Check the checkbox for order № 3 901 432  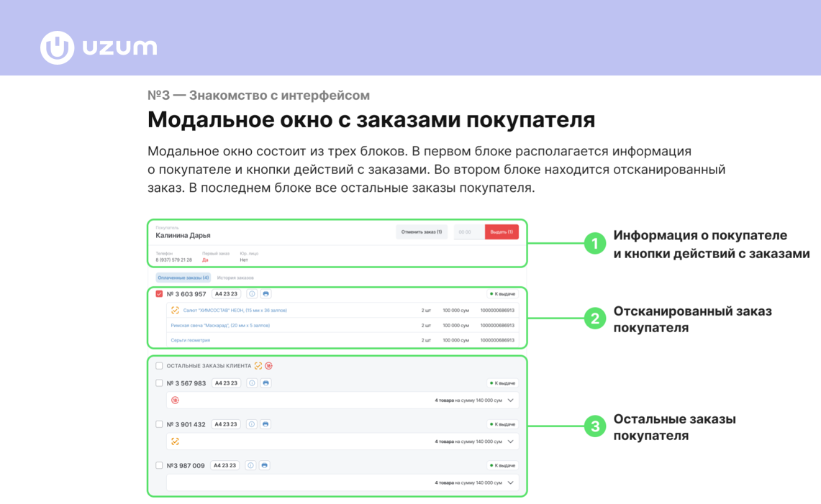(x=159, y=424)
